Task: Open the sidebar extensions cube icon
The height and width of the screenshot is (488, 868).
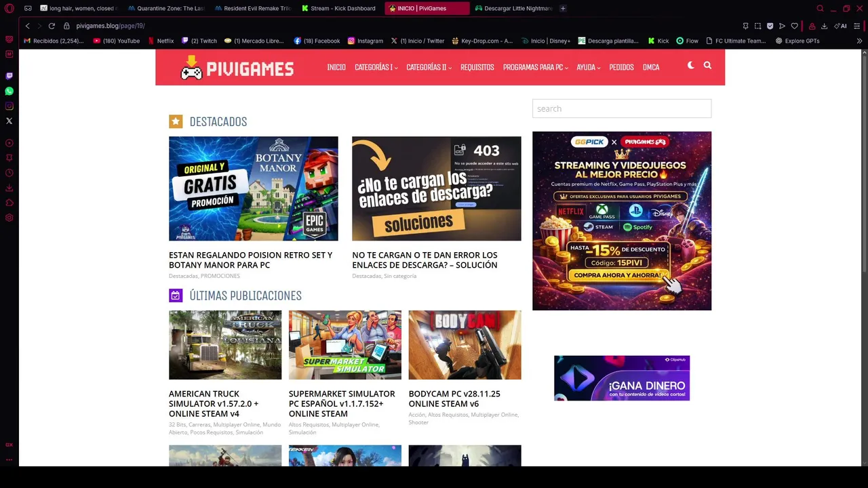Action: click(9, 203)
